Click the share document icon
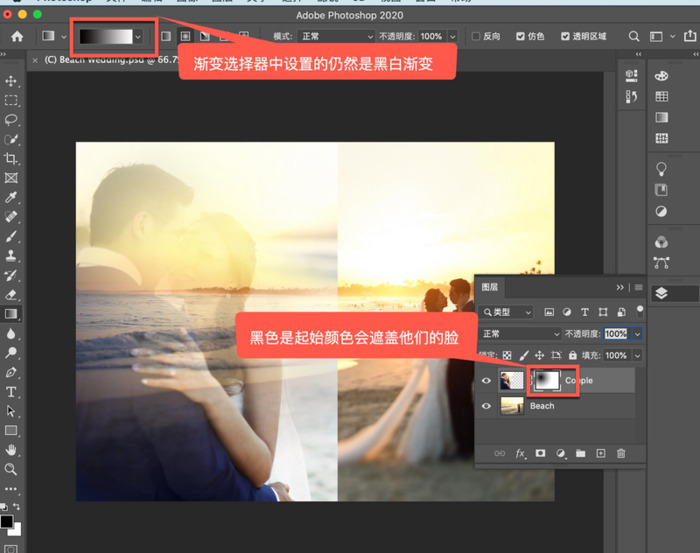 [690, 36]
